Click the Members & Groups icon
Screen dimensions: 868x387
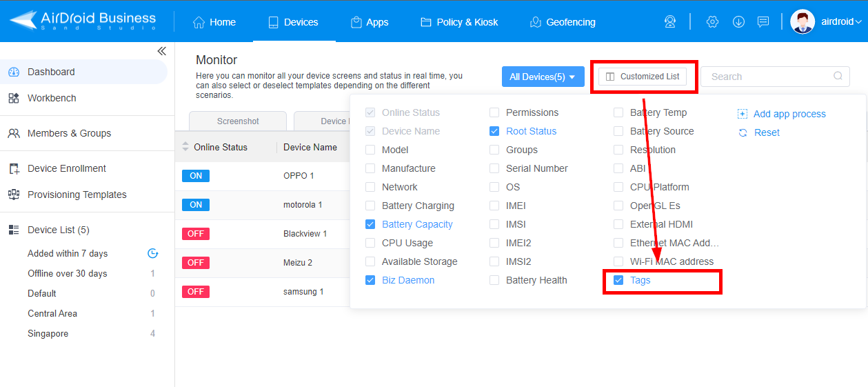14,133
